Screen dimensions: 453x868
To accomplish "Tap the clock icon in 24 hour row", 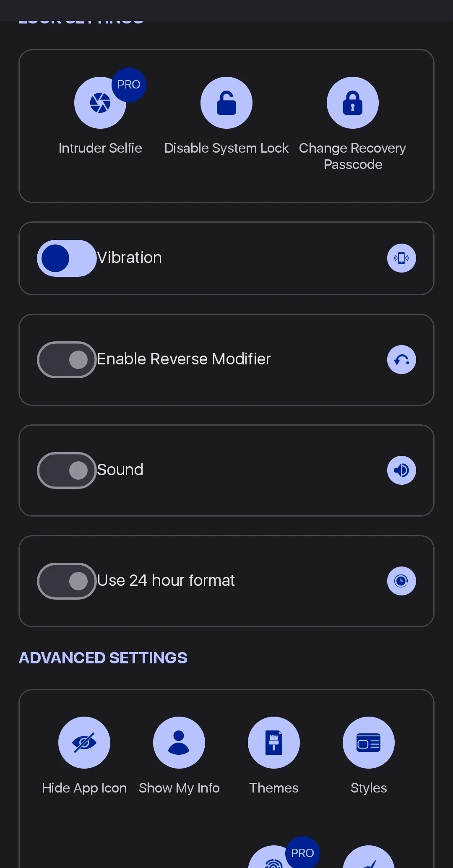I will coord(401,581).
